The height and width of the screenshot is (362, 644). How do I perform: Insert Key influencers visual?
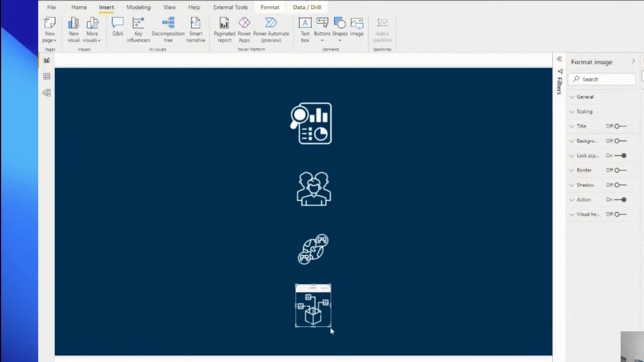[x=138, y=30]
